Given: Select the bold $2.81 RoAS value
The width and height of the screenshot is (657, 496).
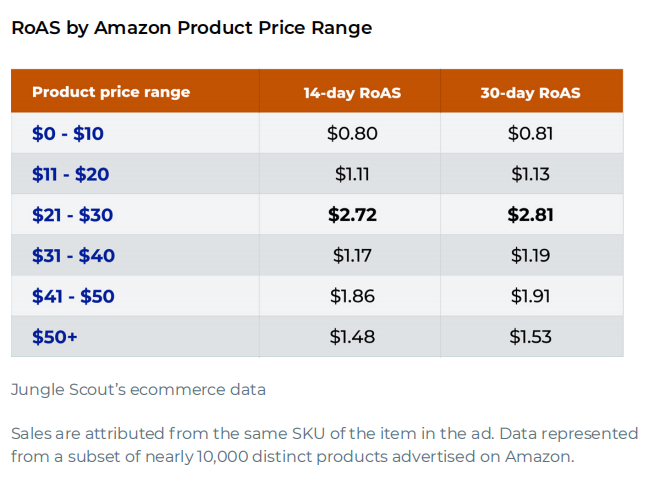Looking at the screenshot, I should point(530,214).
